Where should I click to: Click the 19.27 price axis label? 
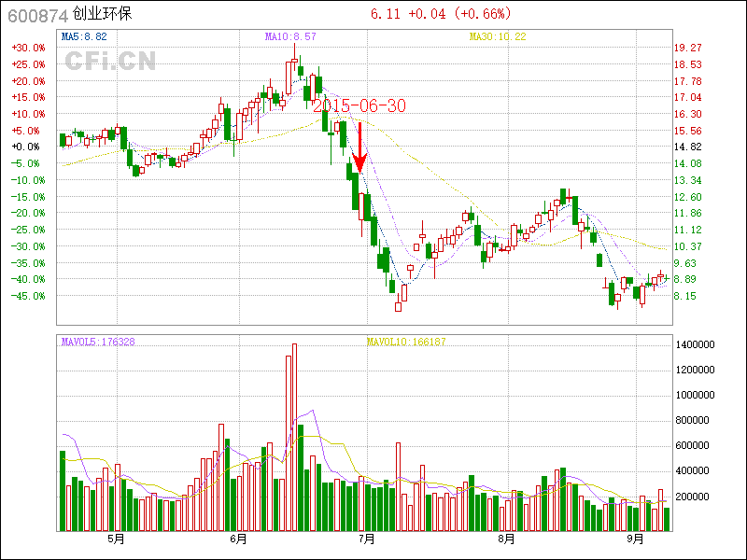click(x=688, y=48)
